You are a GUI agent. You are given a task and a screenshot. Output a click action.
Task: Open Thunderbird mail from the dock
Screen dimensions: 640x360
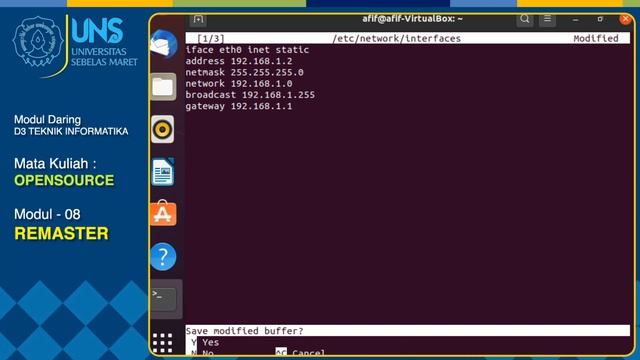click(163, 44)
